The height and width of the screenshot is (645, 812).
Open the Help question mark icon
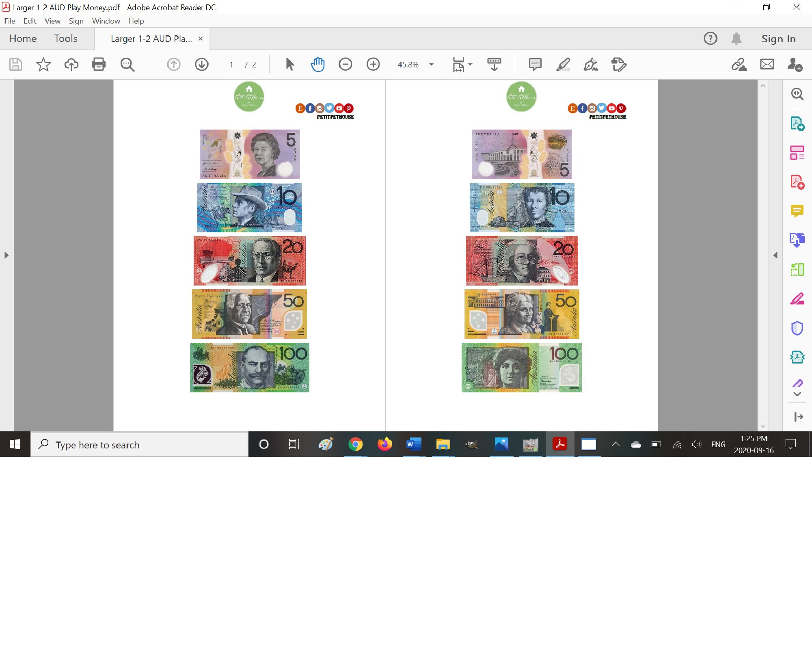point(710,39)
